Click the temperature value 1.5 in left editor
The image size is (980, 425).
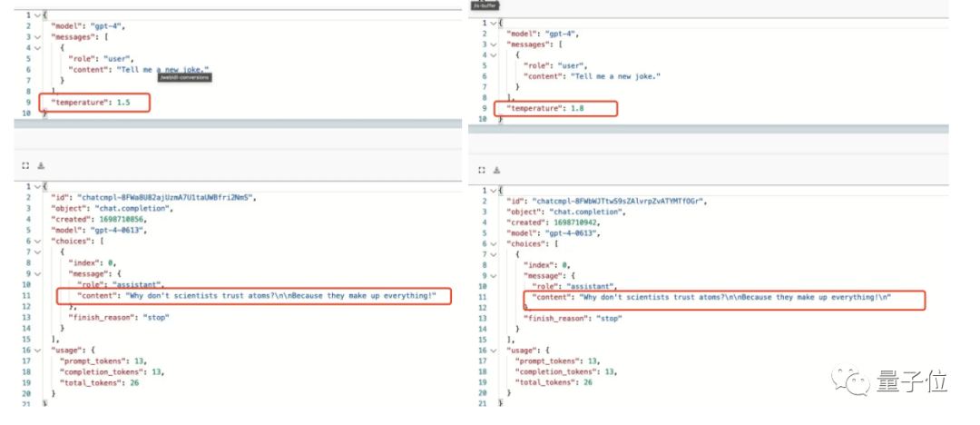point(123,103)
